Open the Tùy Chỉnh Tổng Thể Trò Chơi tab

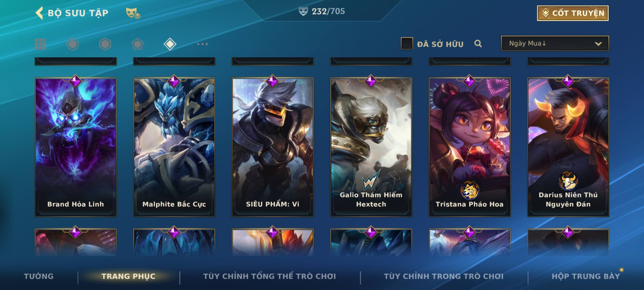coord(269,276)
